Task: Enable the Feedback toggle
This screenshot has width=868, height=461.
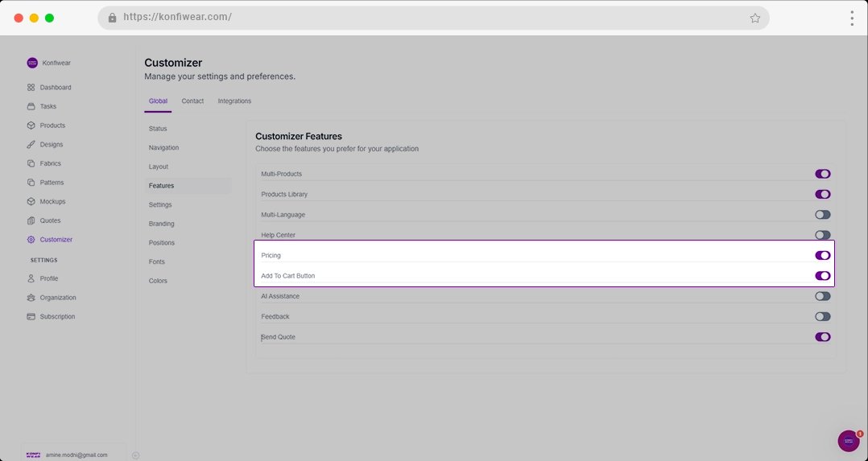Action: 823,316
